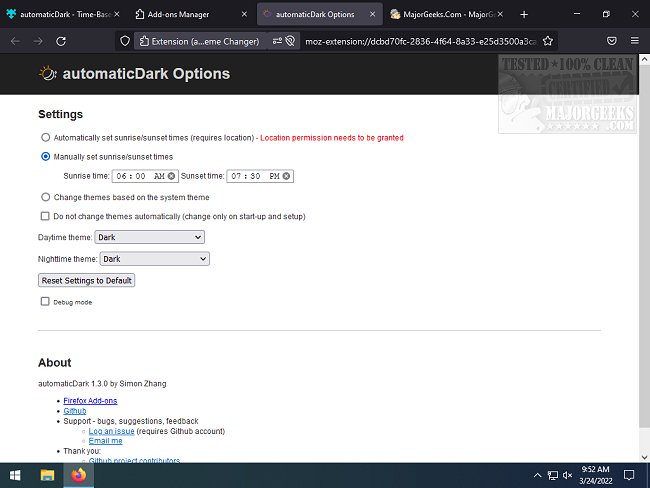Click the automaticDark sun logo in header

47,73
